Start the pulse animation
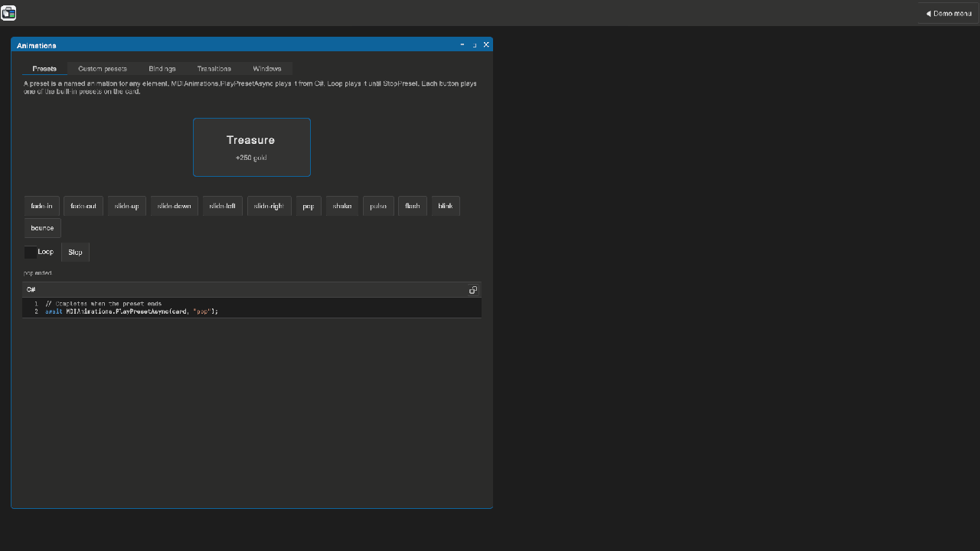 pos(378,206)
